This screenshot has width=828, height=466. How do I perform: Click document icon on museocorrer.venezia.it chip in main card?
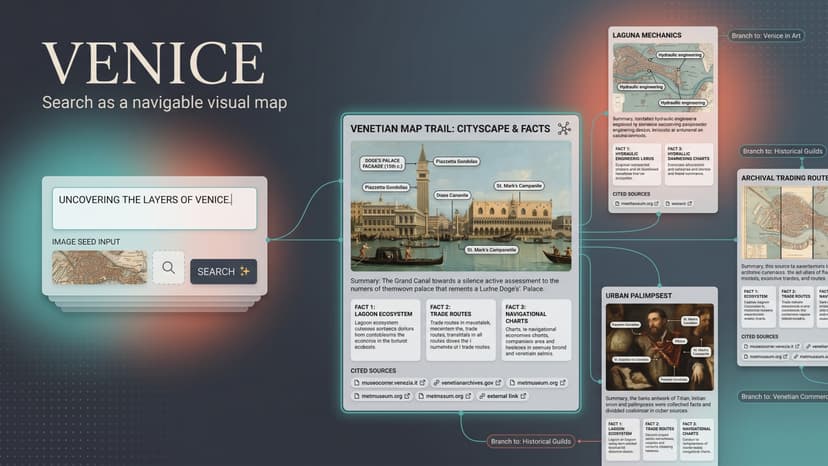356,383
